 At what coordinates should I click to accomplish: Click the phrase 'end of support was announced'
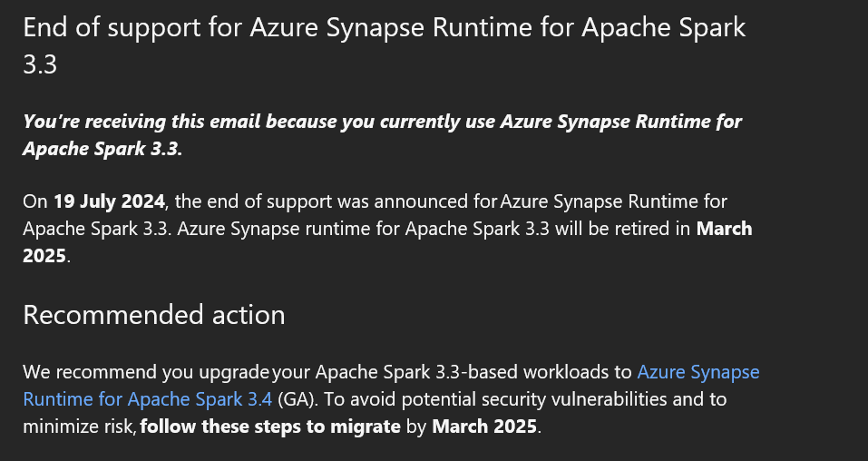click(x=327, y=201)
